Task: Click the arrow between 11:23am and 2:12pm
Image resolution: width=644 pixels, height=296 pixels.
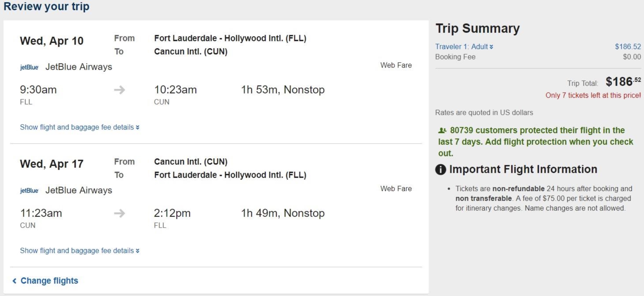Action: click(x=120, y=213)
